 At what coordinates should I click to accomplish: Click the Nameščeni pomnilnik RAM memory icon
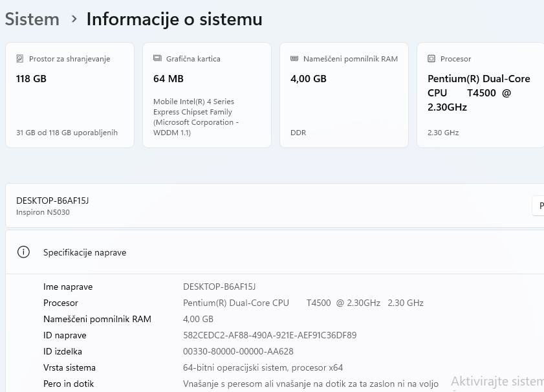pyautogui.click(x=294, y=59)
